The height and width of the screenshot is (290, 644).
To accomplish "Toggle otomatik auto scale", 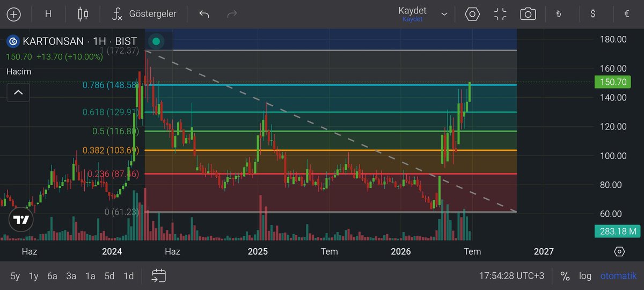I will point(618,276).
